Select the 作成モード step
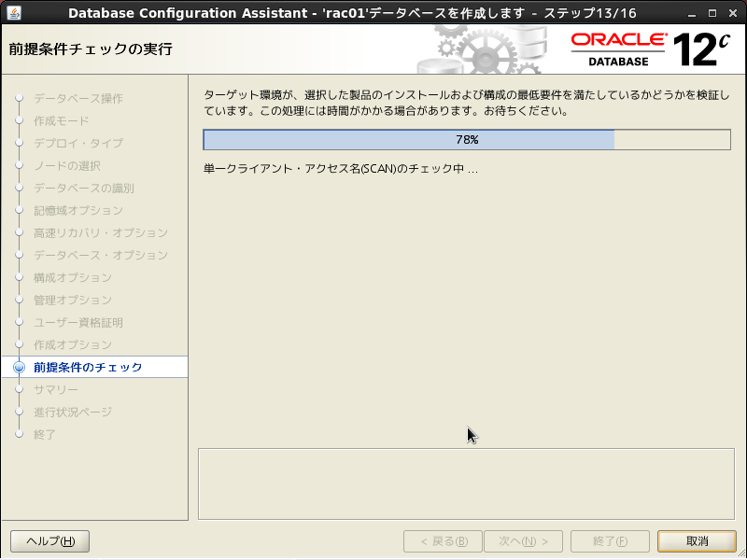The width and height of the screenshot is (747, 560). point(61,121)
